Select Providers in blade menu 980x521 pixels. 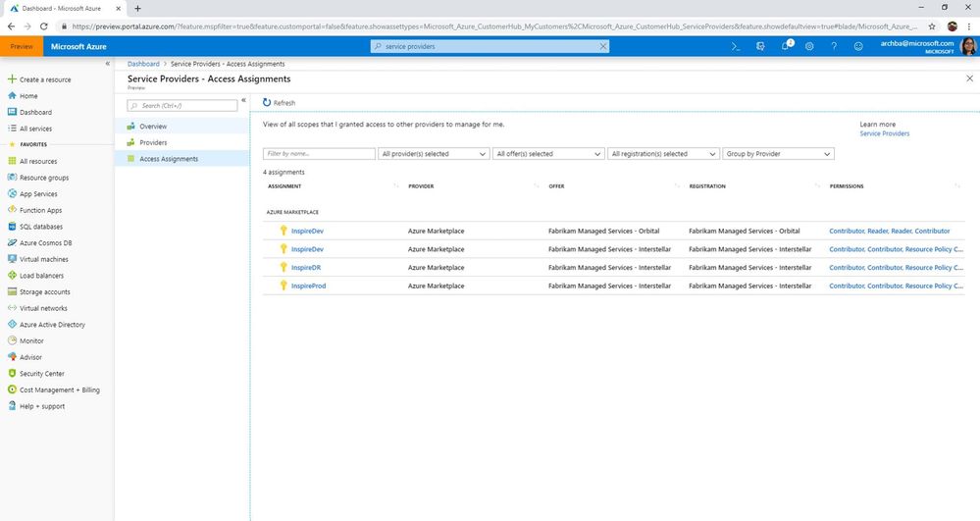181,142
